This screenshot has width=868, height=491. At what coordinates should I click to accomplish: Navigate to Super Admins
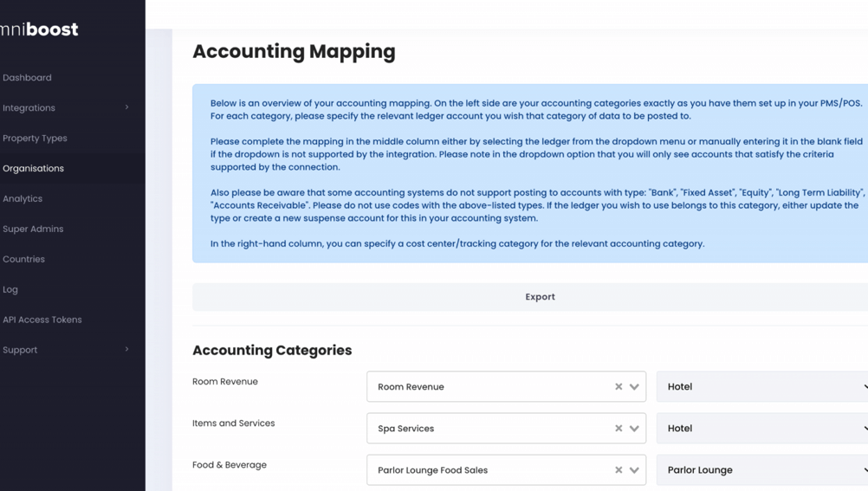(33, 229)
